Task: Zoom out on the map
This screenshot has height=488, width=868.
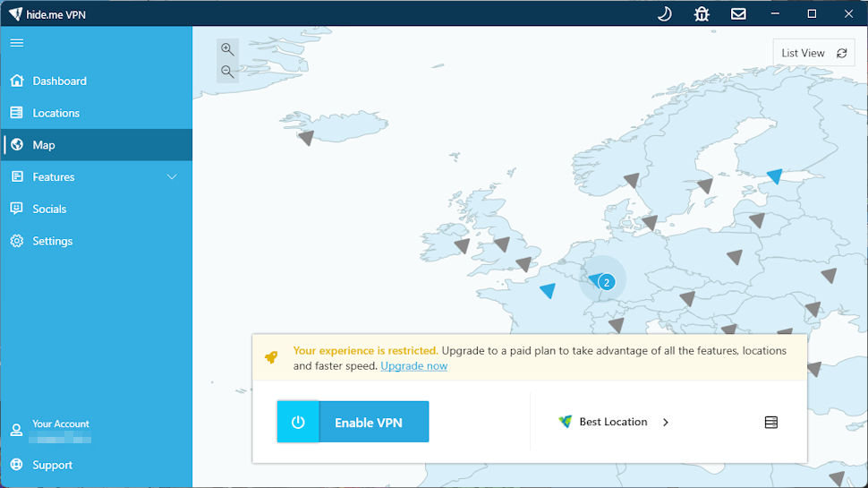Action: coord(227,72)
